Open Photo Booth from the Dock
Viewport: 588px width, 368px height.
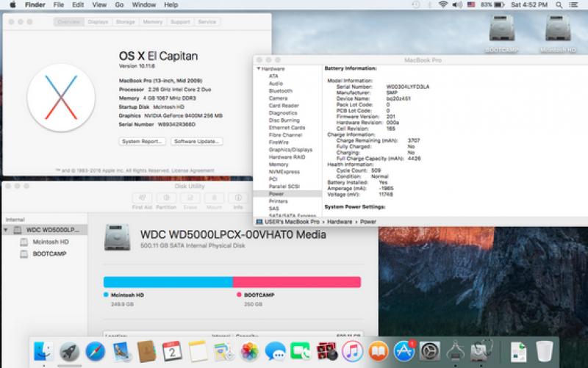[326, 352]
